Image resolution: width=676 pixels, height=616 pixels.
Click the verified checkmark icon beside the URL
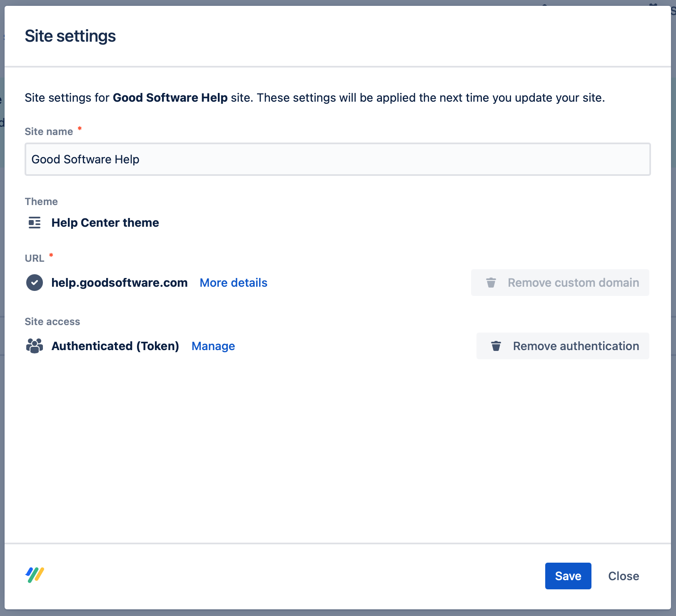(x=35, y=283)
